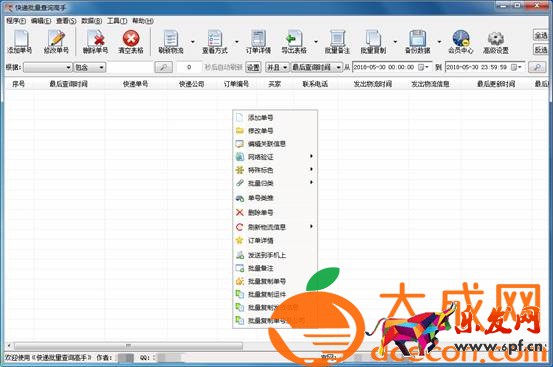
Task: Select 批量复制回件 in the context menu
Action: coord(275,294)
